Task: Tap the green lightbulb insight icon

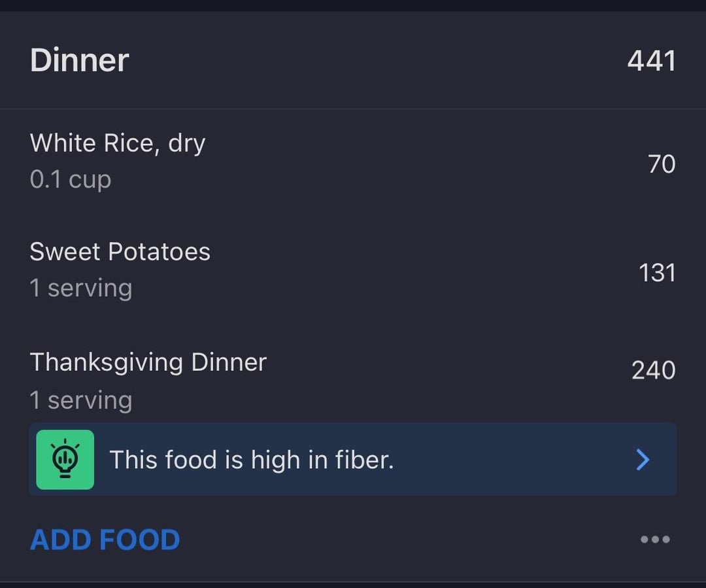Action: coord(65,460)
